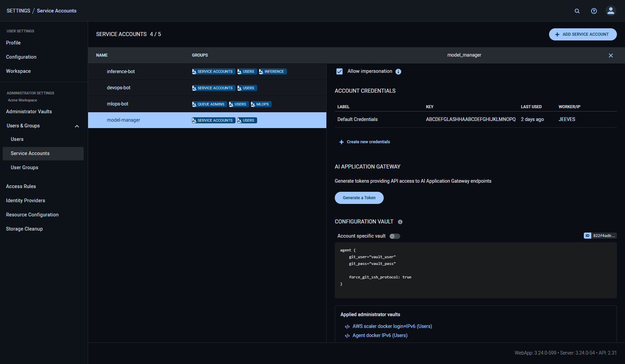Click the info icon beside Allow impersonation
Image resolution: width=625 pixels, height=364 pixels.
[x=399, y=71]
